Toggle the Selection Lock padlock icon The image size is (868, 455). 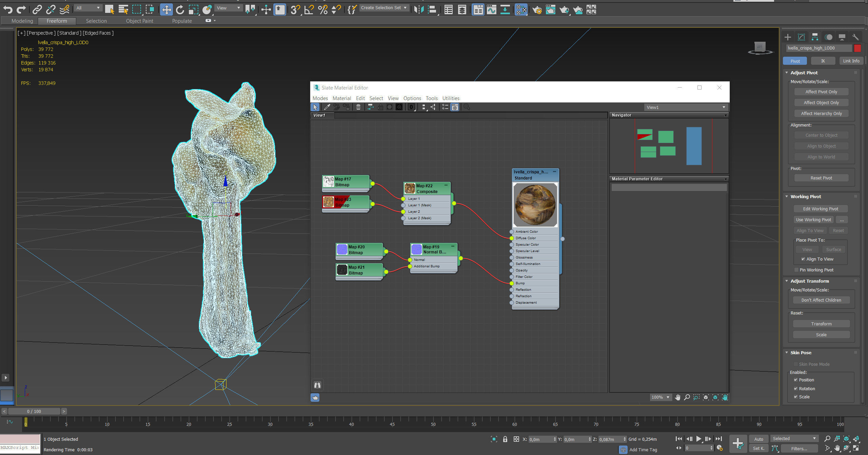pos(505,439)
